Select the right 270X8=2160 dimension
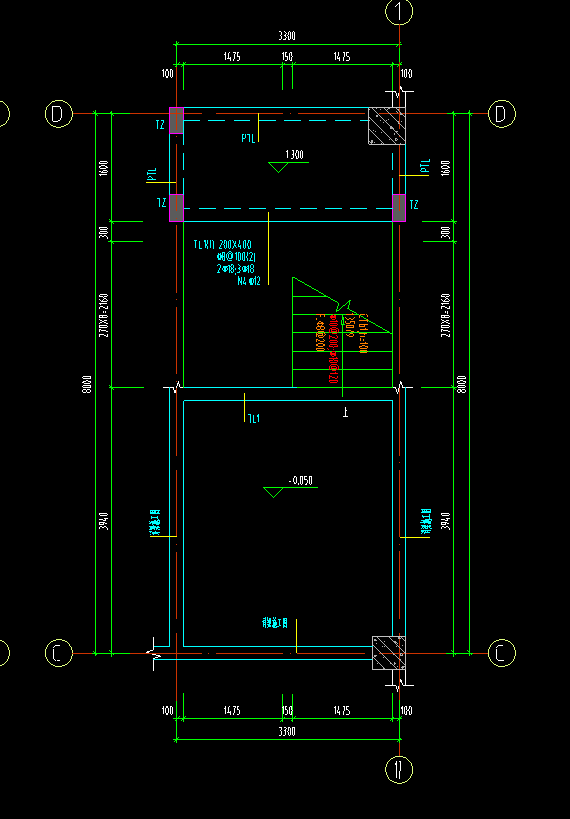The height and width of the screenshot is (819, 570). (x=446, y=315)
